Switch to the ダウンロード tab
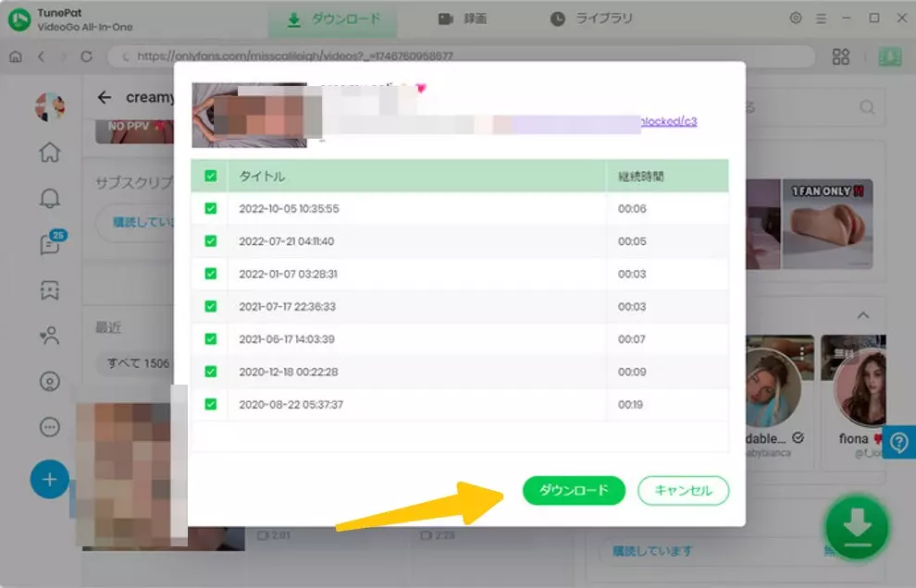The image size is (916, 588). pyautogui.click(x=333, y=19)
